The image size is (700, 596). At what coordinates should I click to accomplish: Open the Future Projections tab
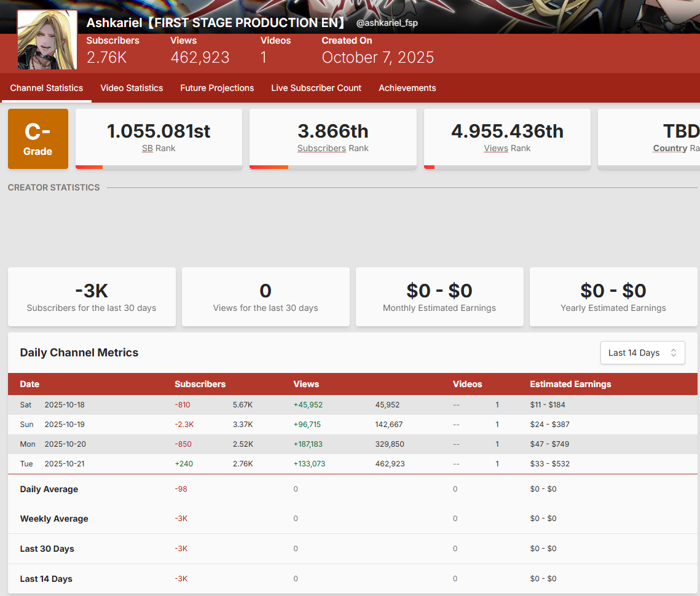pyautogui.click(x=217, y=88)
